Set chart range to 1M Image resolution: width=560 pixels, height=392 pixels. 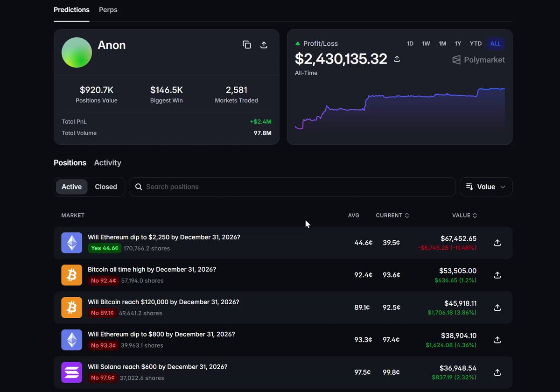tap(442, 43)
